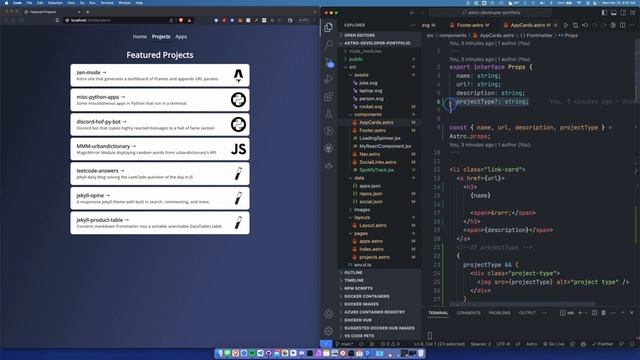
Task: Open Nav.astro in the file explorer
Action: [x=380, y=154]
